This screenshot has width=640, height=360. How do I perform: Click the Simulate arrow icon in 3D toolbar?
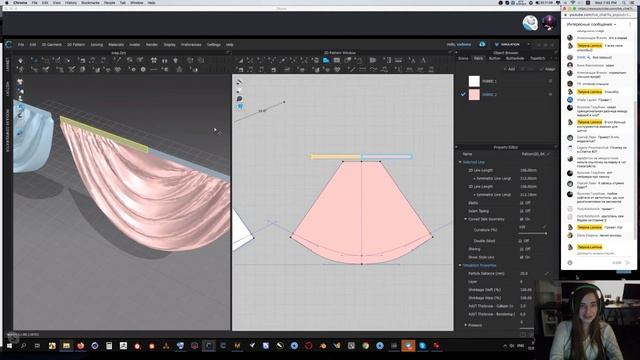tap(20, 60)
